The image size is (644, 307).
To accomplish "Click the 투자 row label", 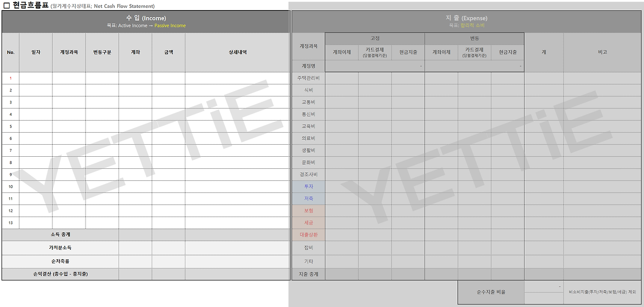I will [x=308, y=186].
